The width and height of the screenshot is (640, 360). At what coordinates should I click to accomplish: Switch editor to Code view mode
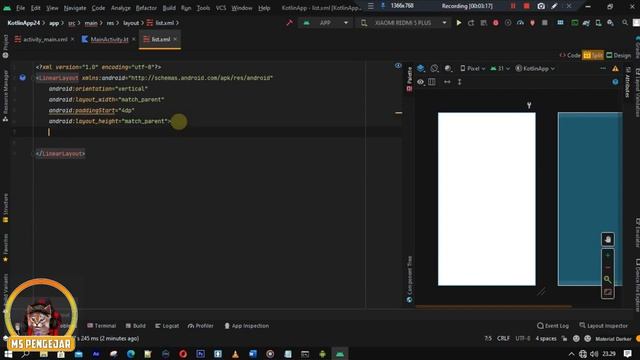[x=570, y=56]
